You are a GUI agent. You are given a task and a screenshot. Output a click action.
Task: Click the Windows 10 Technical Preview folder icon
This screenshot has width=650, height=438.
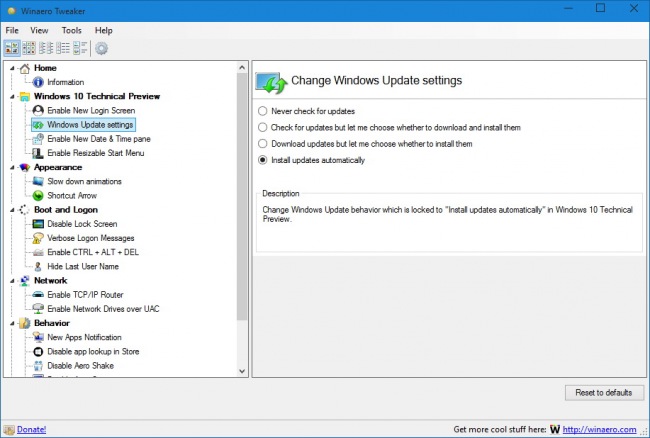(x=25, y=96)
